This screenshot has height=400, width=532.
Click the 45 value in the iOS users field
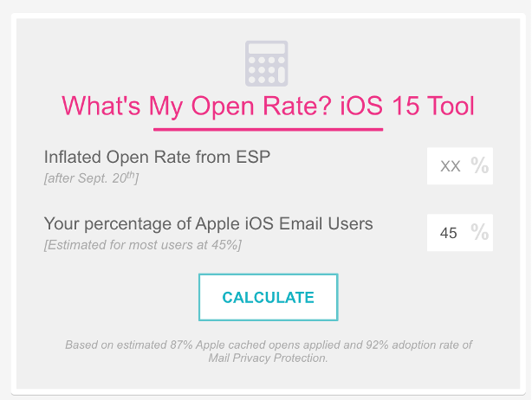tap(448, 233)
